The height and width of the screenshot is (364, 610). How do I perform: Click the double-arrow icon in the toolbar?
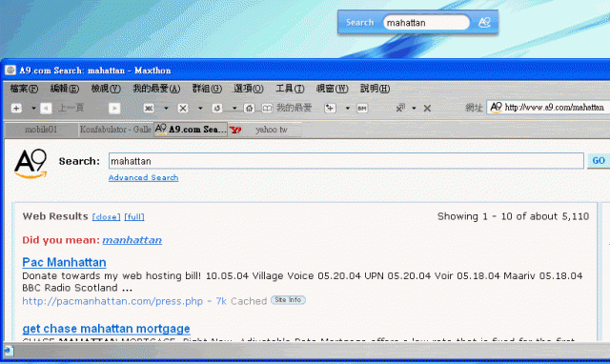click(x=149, y=108)
